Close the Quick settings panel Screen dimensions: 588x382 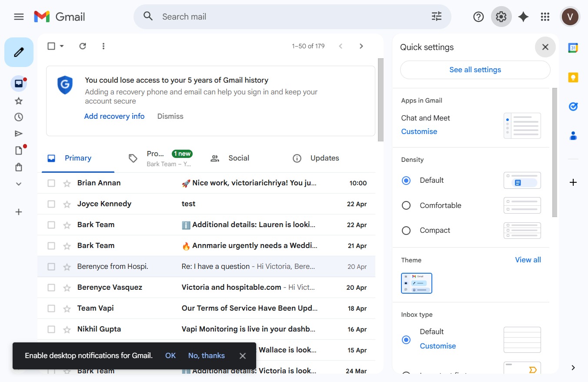pos(545,47)
